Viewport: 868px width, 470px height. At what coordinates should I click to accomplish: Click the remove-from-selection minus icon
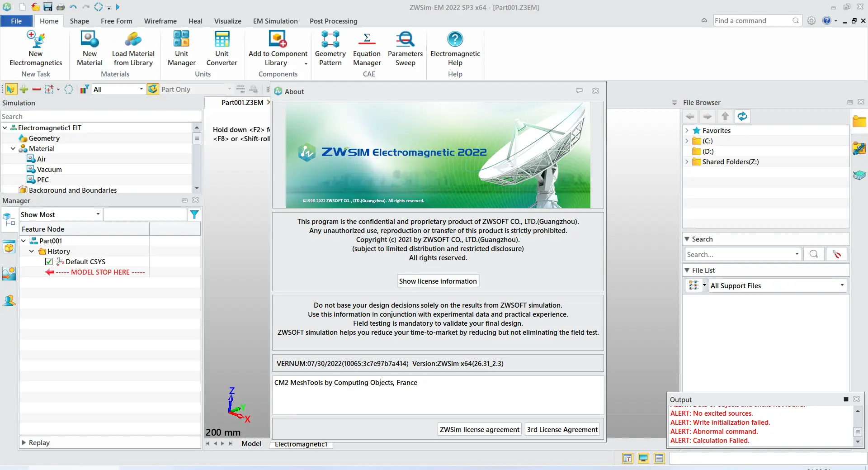(37, 89)
